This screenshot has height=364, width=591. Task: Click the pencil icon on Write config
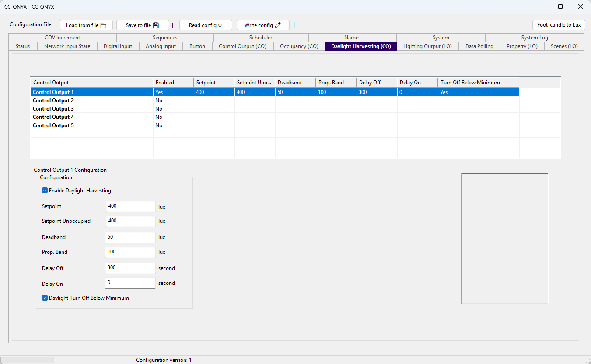coord(278,25)
